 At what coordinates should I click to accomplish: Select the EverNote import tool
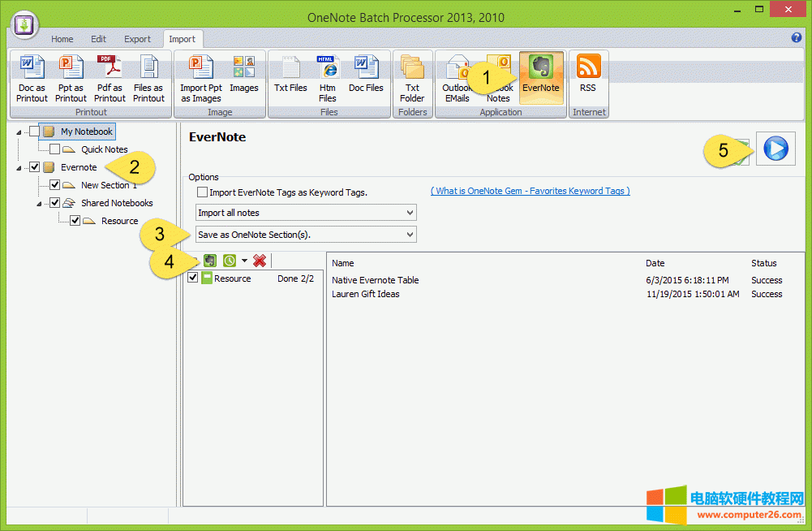click(541, 77)
